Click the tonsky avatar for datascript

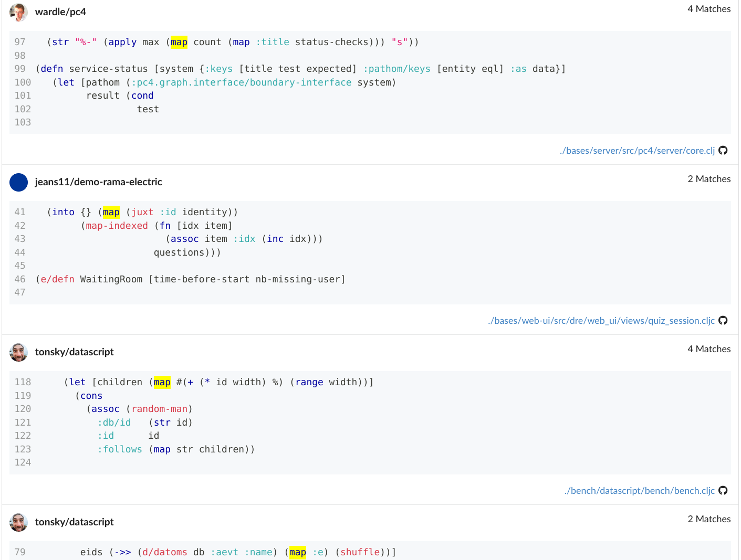[18, 352]
